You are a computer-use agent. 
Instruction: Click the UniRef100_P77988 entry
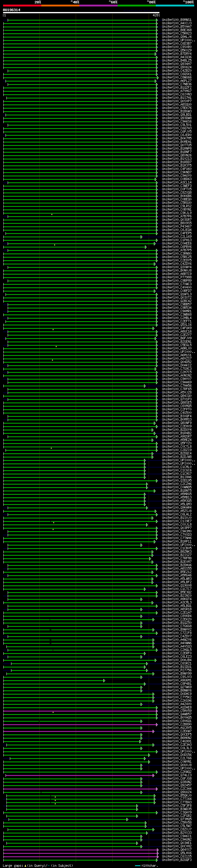(x=176, y=277)
